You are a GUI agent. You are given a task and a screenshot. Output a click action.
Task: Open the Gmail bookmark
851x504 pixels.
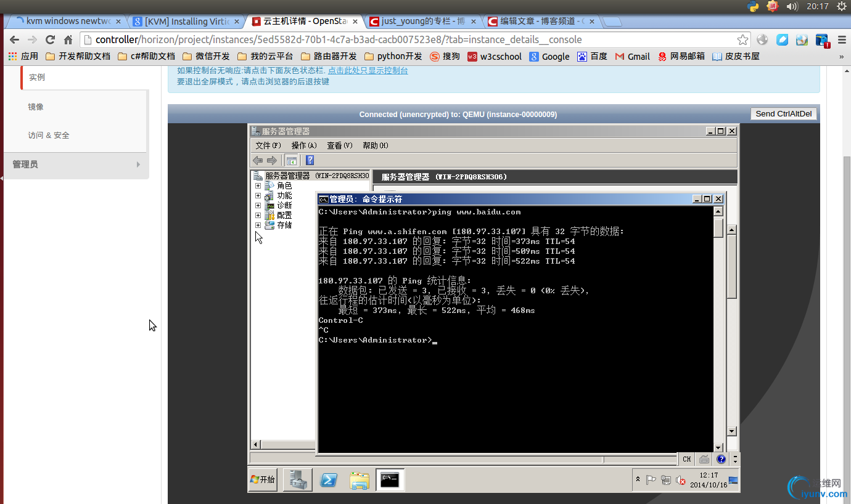point(632,56)
